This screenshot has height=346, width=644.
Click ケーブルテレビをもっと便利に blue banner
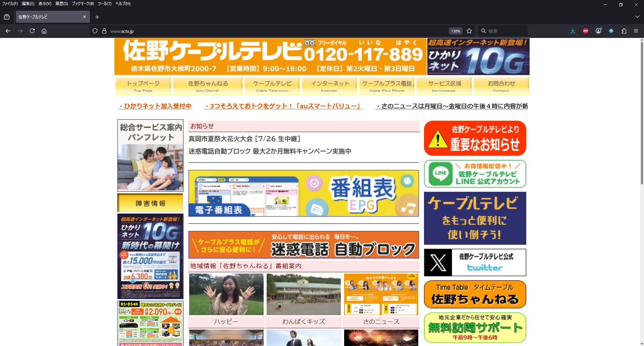point(475,218)
